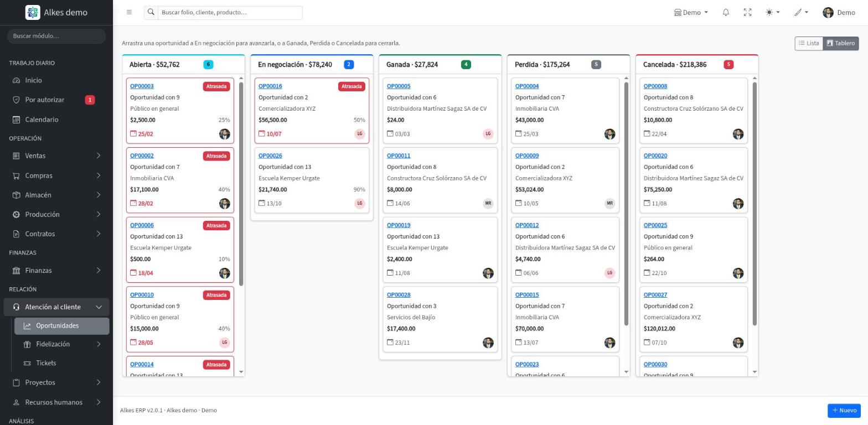Image resolution: width=868 pixels, height=425 pixels.
Task: Click the module search field in sidebar
Action: (56, 36)
